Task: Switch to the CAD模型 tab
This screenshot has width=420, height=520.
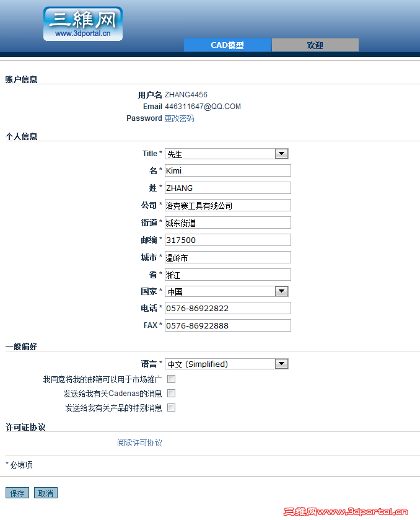Action: click(227, 45)
